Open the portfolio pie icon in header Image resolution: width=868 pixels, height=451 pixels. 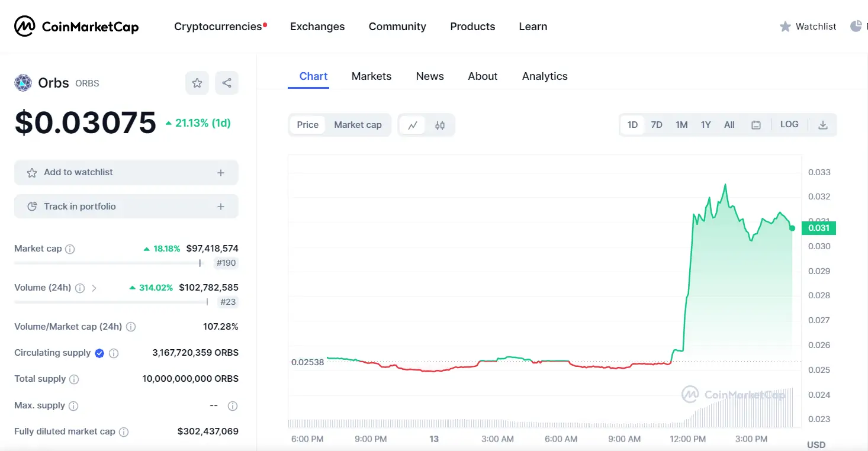pyautogui.click(x=856, y=26)
